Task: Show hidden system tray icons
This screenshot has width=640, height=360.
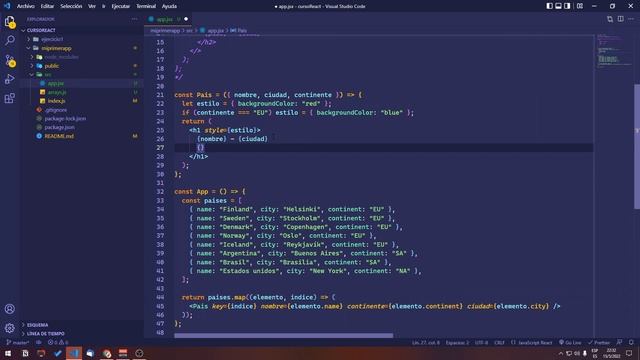Action: tap(560, 353)
